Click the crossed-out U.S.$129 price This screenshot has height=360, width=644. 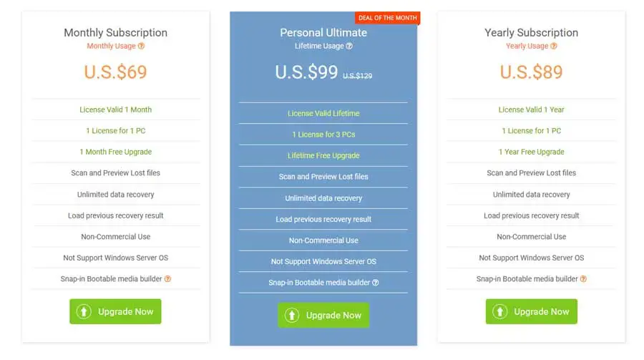tap(358, 75)
